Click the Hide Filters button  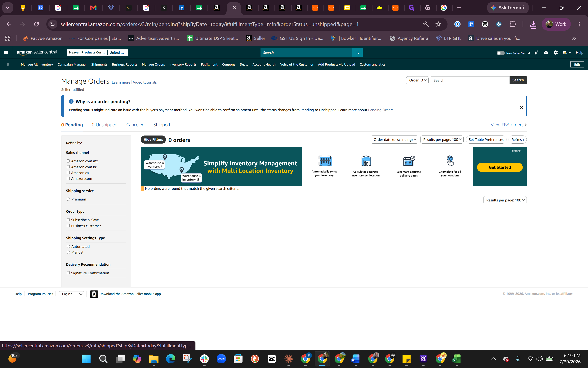click(x=153, y=140)
